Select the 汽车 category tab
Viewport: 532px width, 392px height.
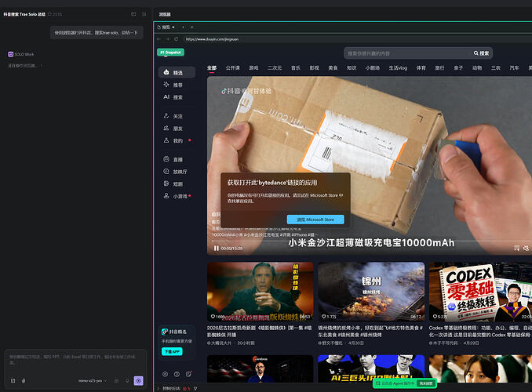pyautogui.click(x=515, y=68)
